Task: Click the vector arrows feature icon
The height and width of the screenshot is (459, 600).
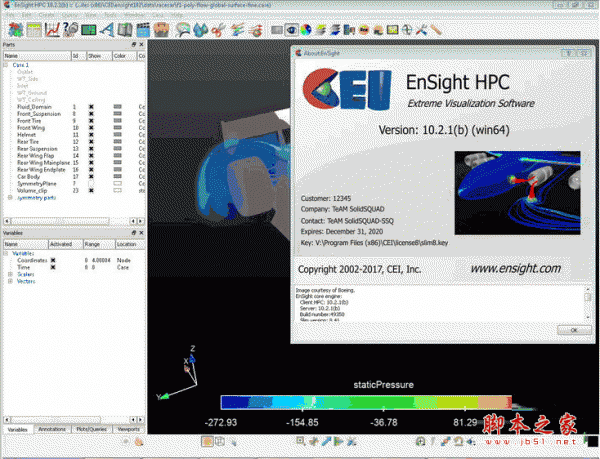Action: coord(255,30)
